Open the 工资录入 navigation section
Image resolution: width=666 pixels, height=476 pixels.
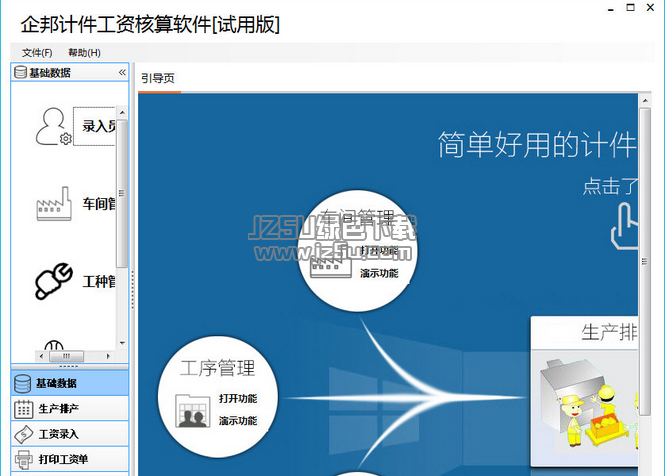point(70,434)
